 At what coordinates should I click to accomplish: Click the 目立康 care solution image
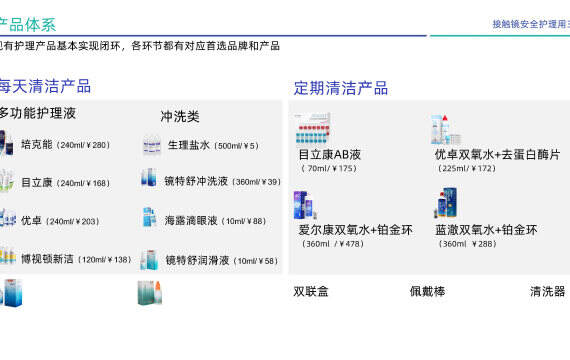7,180
